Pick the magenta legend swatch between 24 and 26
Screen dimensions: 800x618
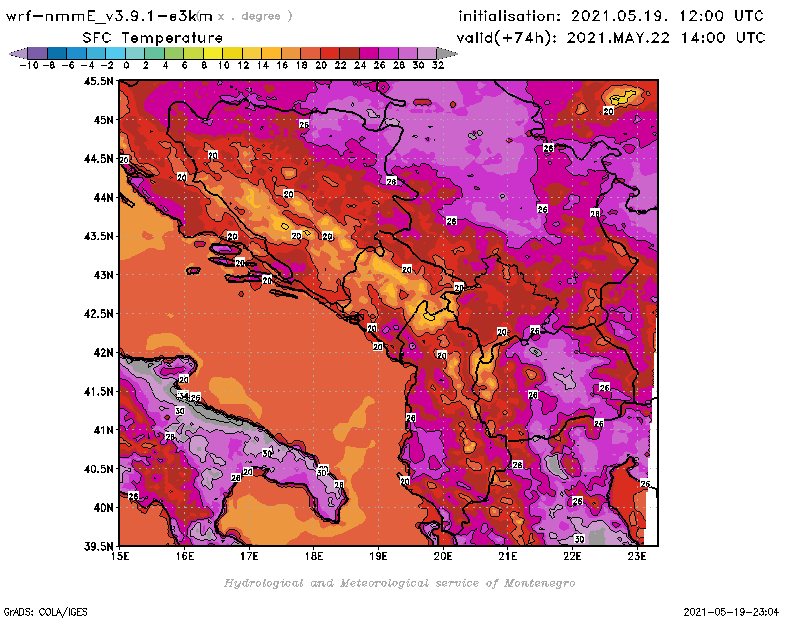[368, 54]
